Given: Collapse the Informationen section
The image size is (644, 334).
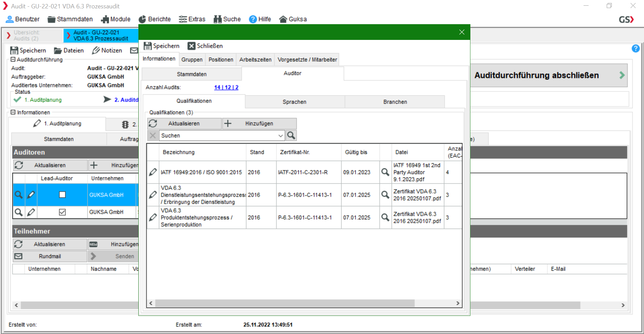Looking at the screenshot, I should click(13, 112).
